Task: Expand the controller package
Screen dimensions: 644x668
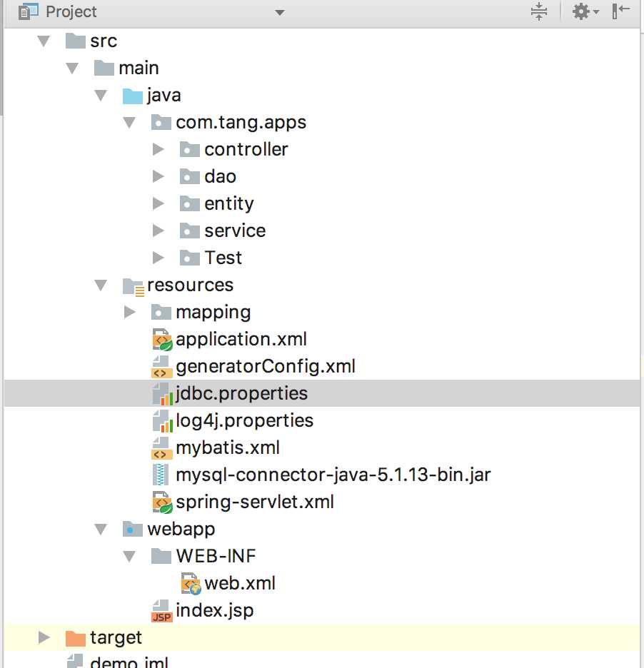Action: [x=159, y=150]
